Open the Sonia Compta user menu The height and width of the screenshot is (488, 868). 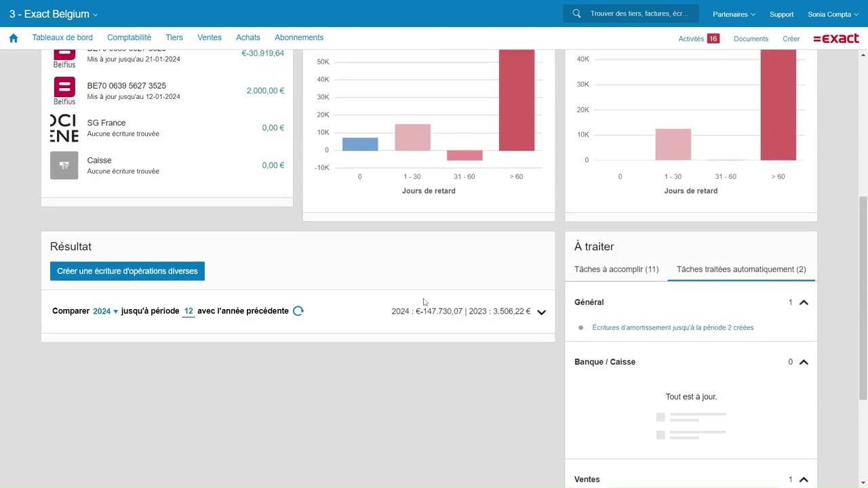tap(833, 14)
